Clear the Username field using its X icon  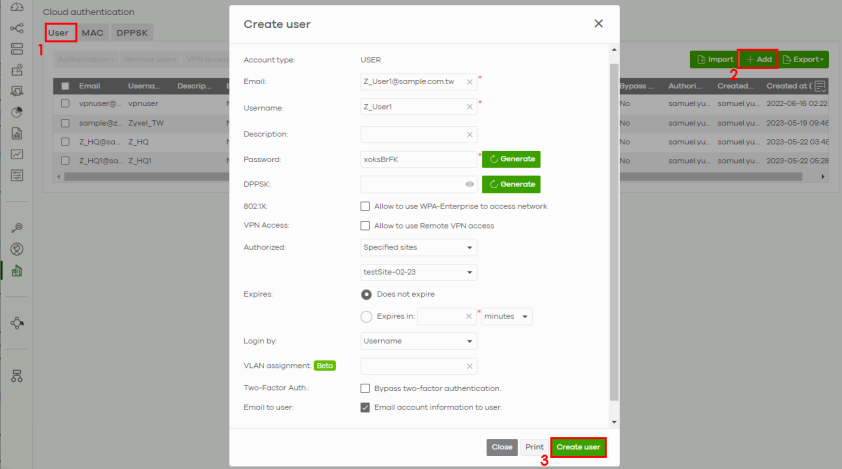470,108
